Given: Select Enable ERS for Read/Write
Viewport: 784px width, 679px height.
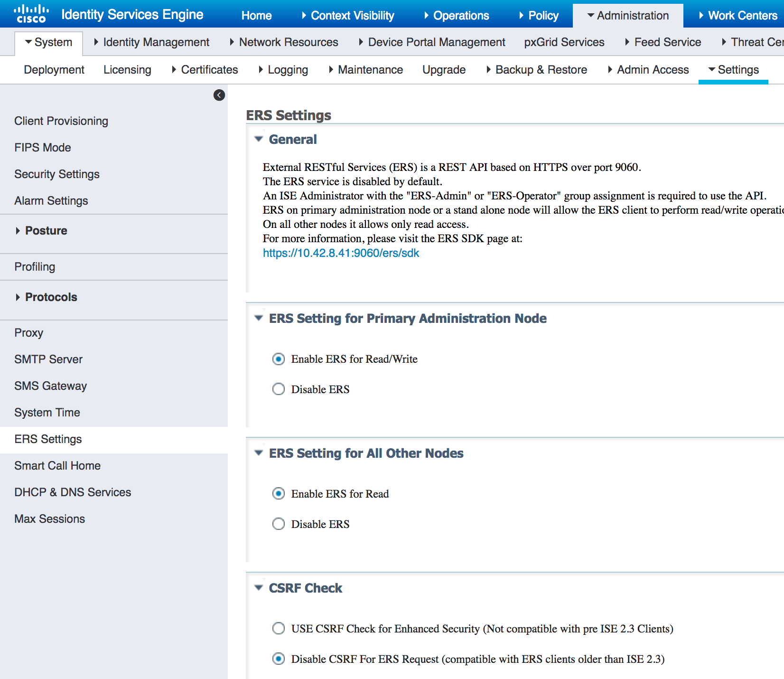Looking at the screenshot, I should (279, 359).
